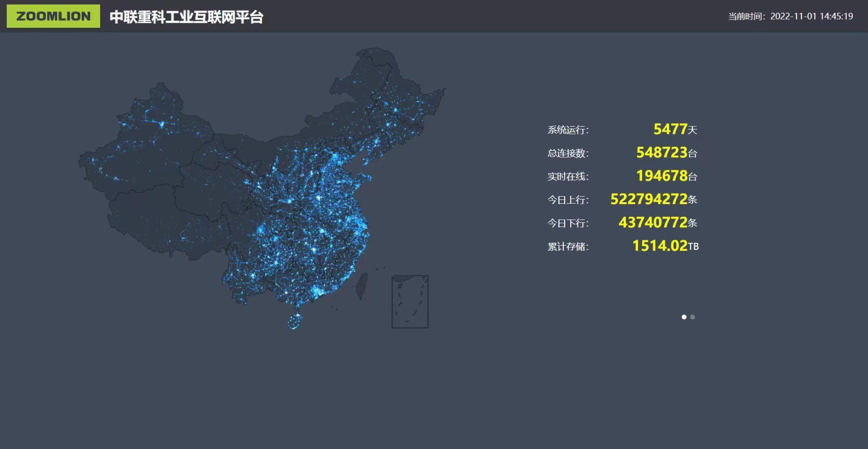The image size is (868, 449).
Task: Toggle the second carousel page dot
Action: [x=693, y=317]
